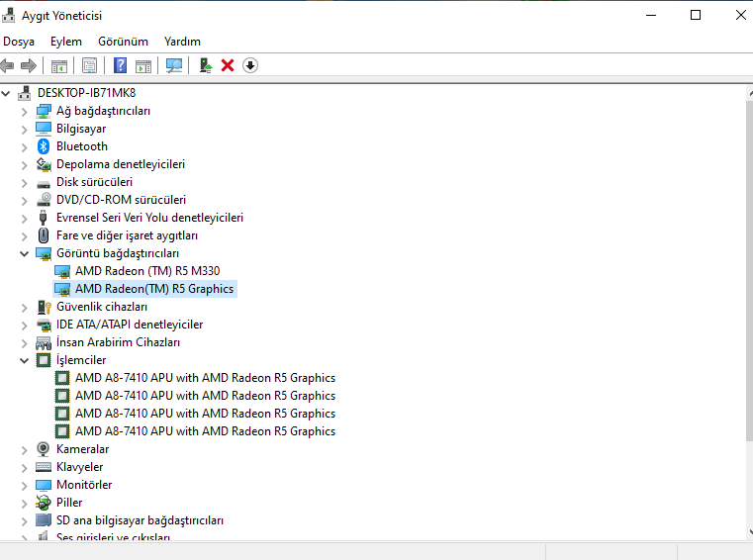The image size is (753, 560).
Task: Select the first AMD A8-7410 APU entry
Action: (x=205, y=378)
